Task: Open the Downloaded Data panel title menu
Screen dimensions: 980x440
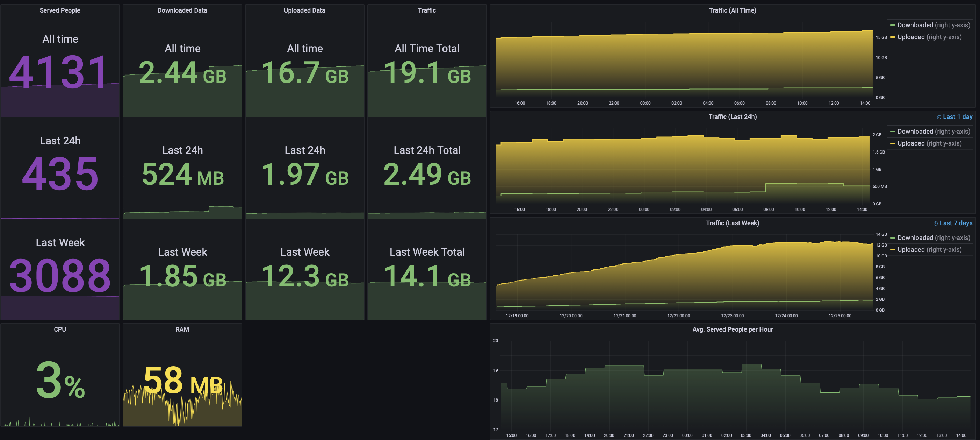Action: (x=182, y=10)
